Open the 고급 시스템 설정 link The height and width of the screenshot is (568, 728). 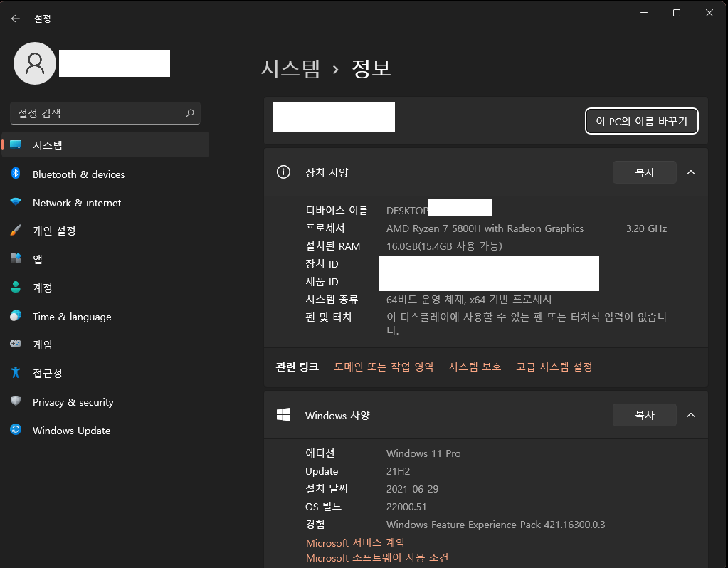click(x=554, y=367)
